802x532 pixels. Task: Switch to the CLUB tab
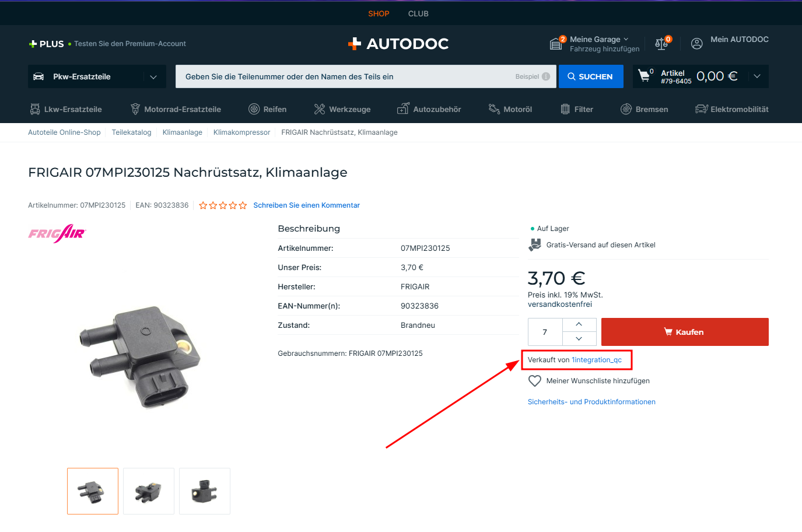(x=418, y=13)
